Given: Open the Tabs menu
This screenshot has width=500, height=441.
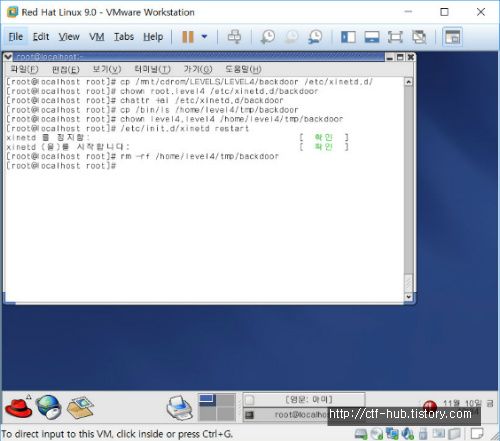Looking at the screenshot, I should 124,37.
